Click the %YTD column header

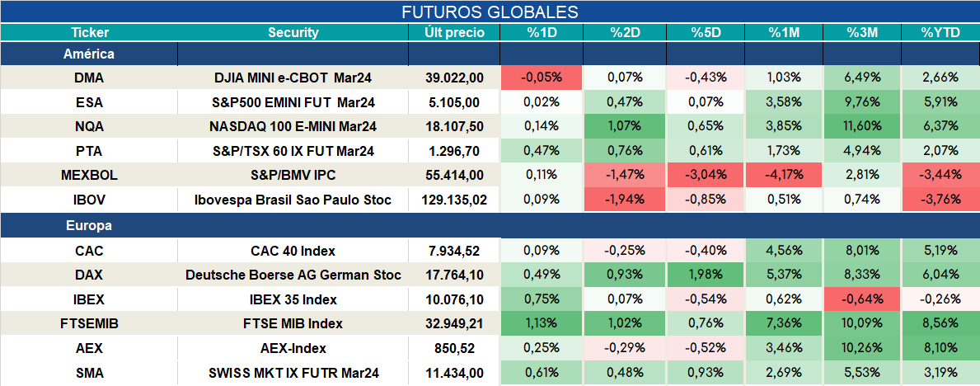coord(940,33)
